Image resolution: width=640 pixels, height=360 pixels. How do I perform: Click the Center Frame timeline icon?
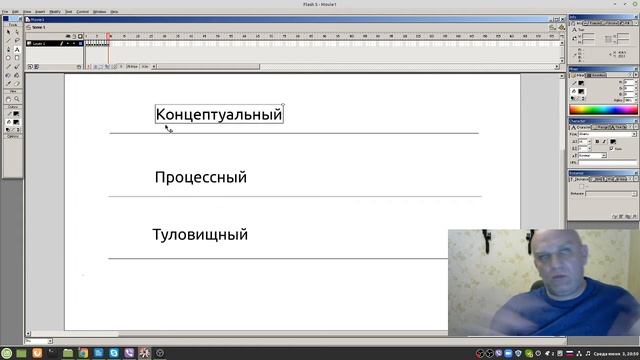coord(89,67)
